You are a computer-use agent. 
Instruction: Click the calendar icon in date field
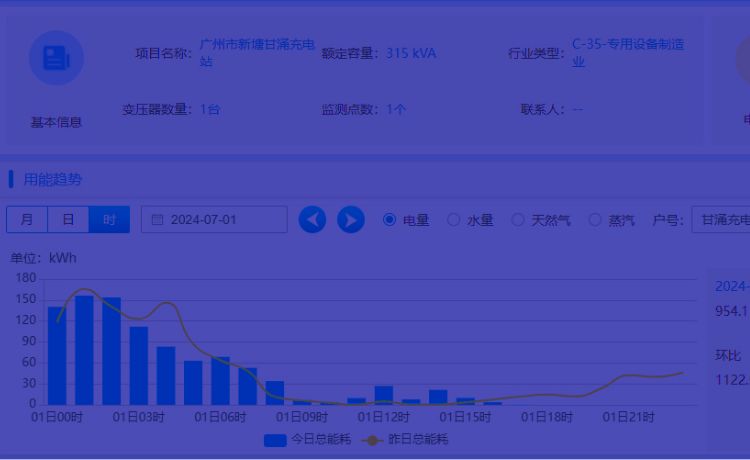[157, 220]
